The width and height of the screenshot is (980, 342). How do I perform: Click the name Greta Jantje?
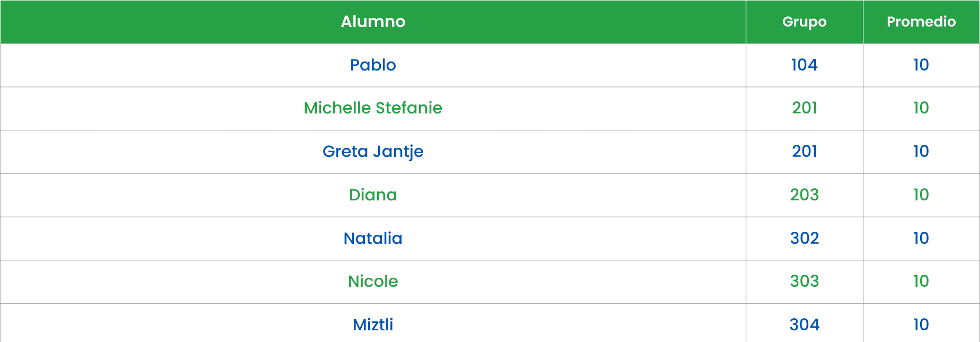point(373,152)
